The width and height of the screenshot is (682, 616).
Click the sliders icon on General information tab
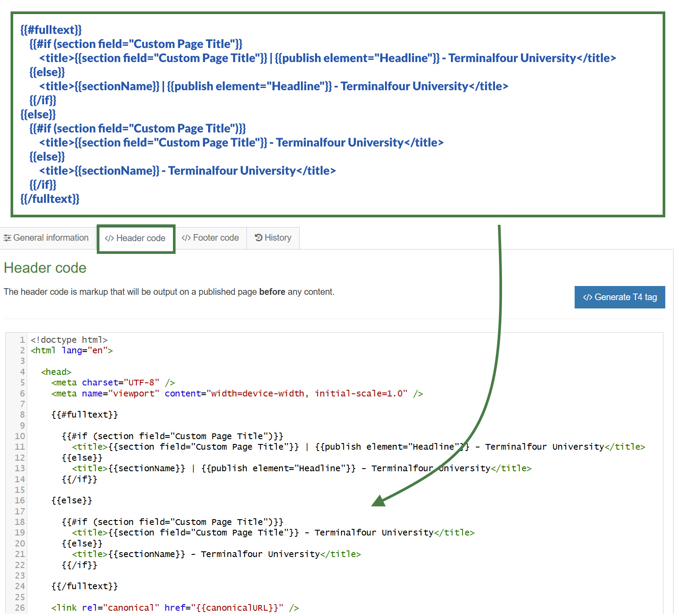point(7,238)
